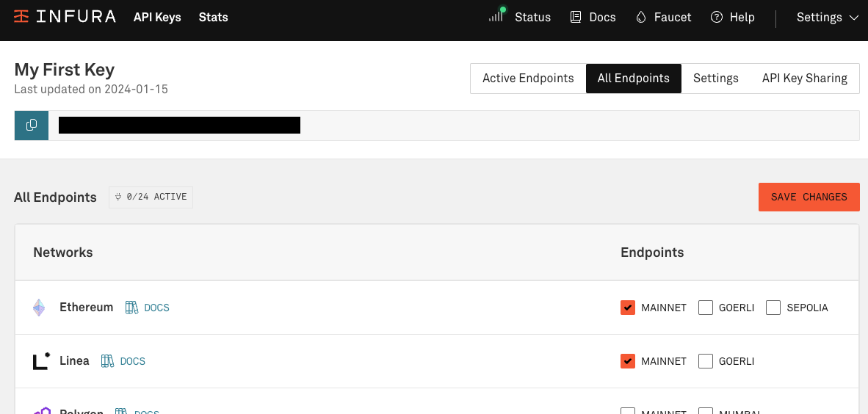Click the 0/24 ACTIVE badge
Screen dimensions: 868x414
point(151,197)
